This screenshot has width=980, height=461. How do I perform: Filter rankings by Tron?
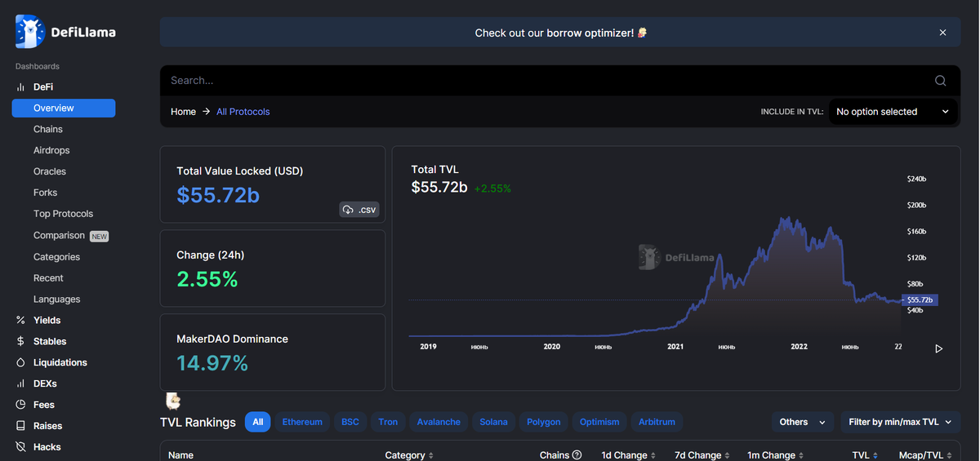(388, 422)
